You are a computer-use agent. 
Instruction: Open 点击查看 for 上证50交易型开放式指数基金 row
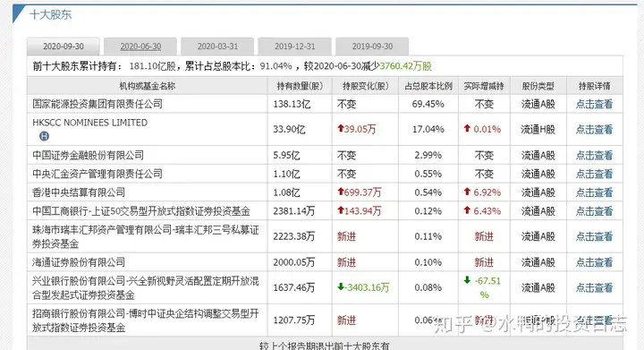coord(594,211)
